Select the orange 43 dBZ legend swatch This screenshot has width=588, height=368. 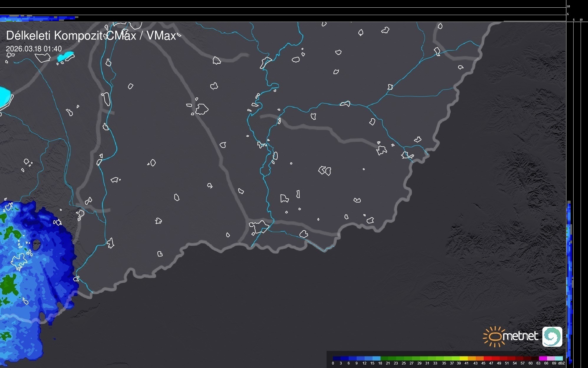point(479,359)
